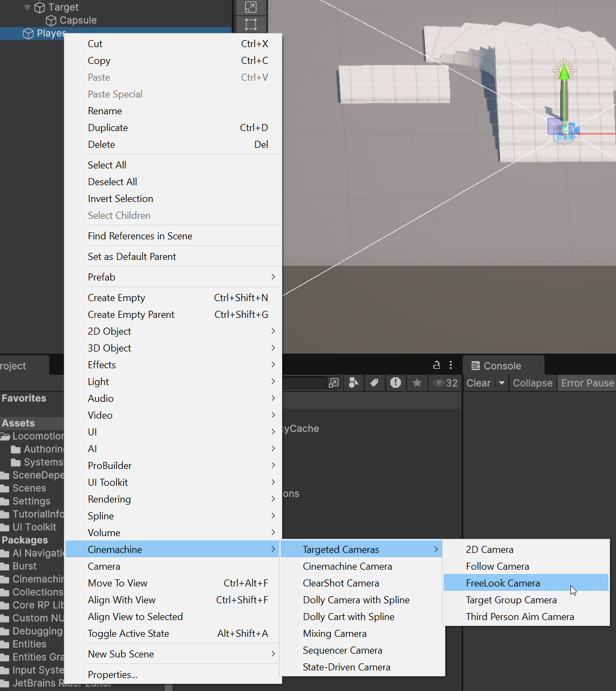Image resolution: width=616 pixels, height=691 pixels.
Task: Toggle Active State of the Player object
Action: (128, 633)
